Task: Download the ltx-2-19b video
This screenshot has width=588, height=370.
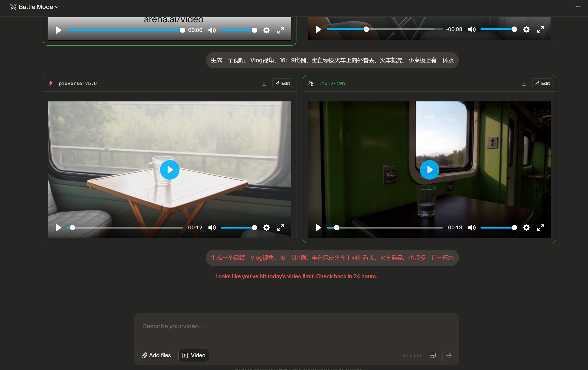Action: pyautogui.click(x=524, y=84)
